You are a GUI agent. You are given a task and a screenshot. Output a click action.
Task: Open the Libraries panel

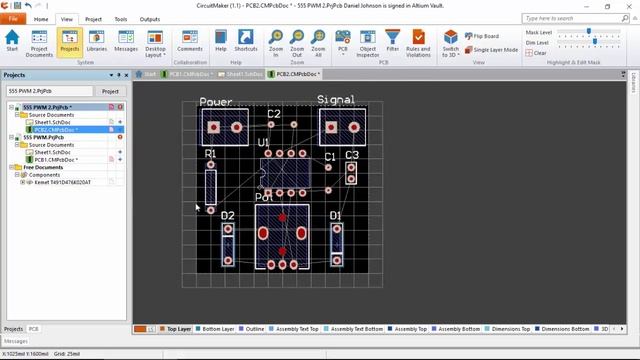pyautogui.click(x=97, y=41)
